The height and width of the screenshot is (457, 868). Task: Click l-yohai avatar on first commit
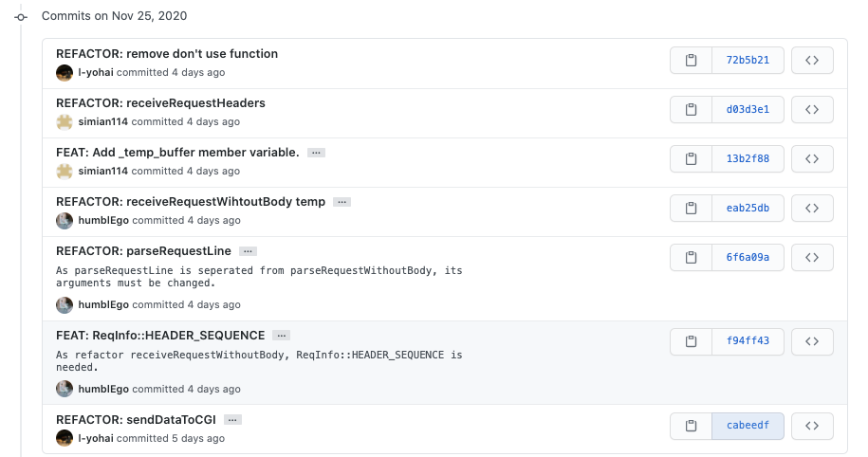(65, 73)
